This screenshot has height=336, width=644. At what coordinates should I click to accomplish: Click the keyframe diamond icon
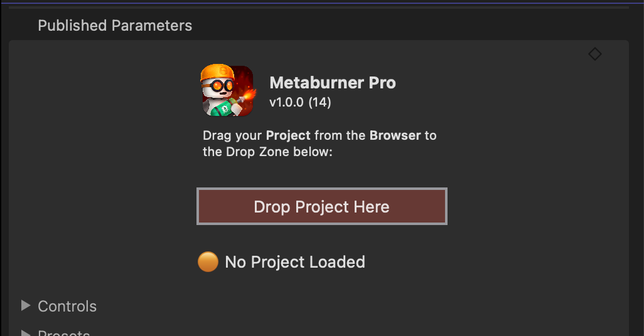(x=594, y=54)
